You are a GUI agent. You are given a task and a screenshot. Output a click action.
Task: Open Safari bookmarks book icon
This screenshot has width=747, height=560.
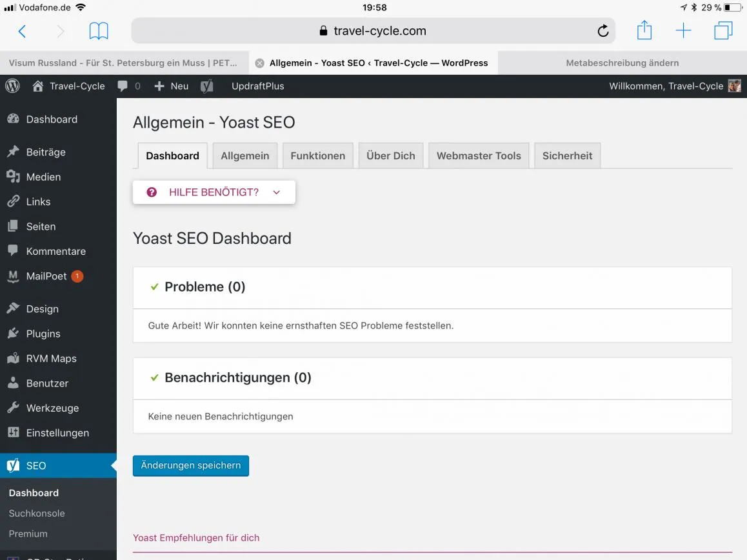tap(99, 31)
